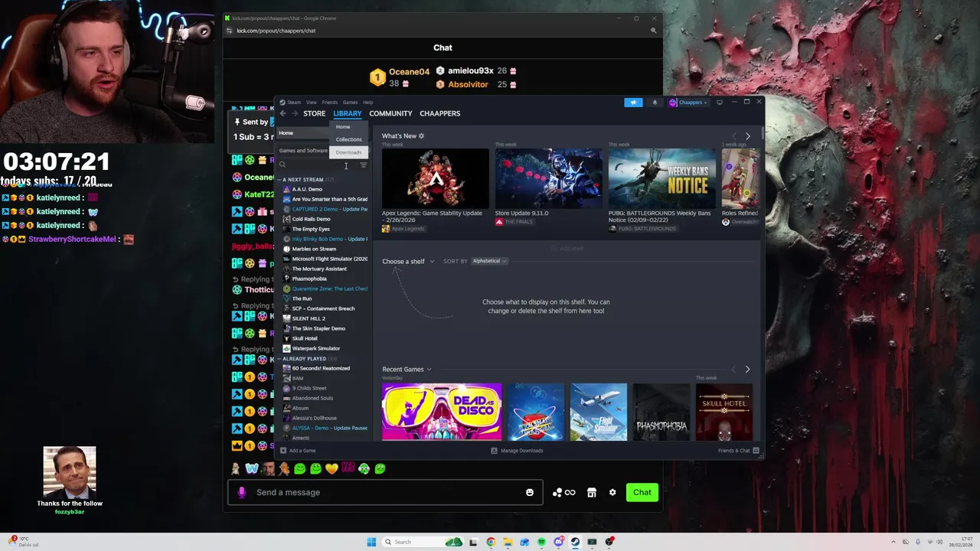980x551 pixels.
Task: Open Spotify from the Windows taskbar
Action: pyautogui.click(x=541, y=542)
